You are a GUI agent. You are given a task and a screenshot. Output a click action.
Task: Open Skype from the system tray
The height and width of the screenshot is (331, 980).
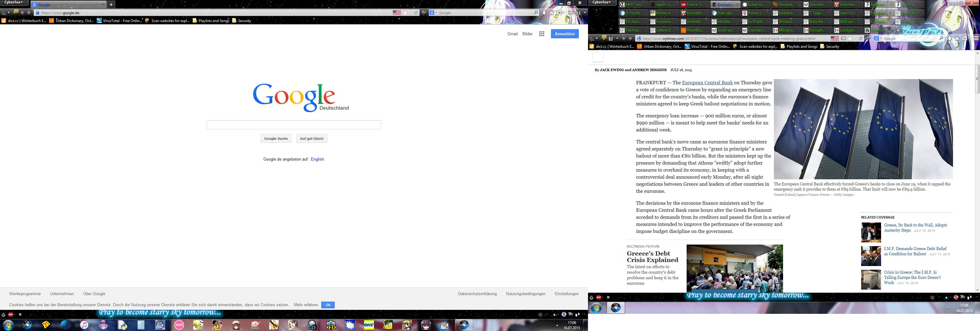point(564,314)
